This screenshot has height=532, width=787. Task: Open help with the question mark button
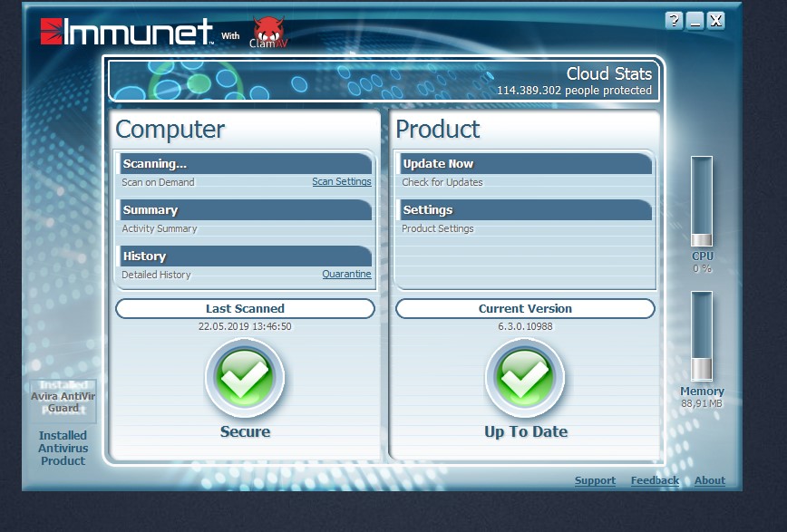tap(674, 21)
